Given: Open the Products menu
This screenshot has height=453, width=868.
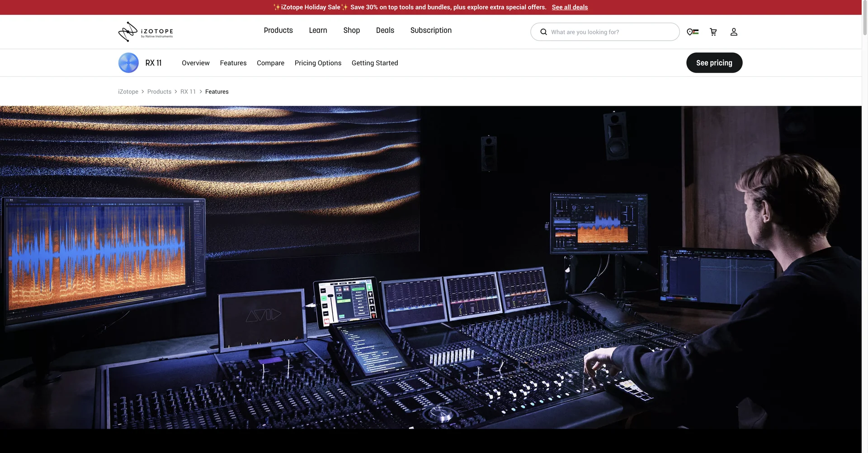Looking at the screenshot, I should point(278,30).
